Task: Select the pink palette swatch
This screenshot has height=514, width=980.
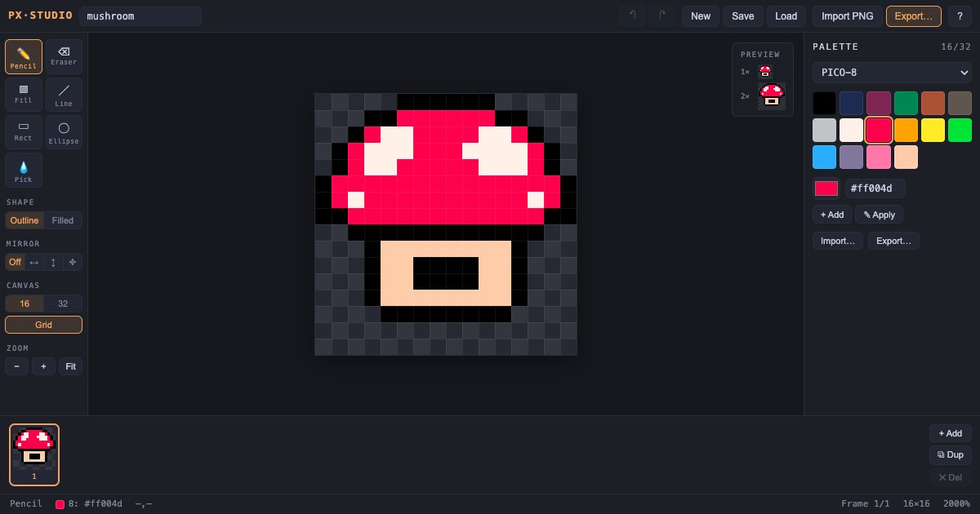Action: click(x=879, y=157)
